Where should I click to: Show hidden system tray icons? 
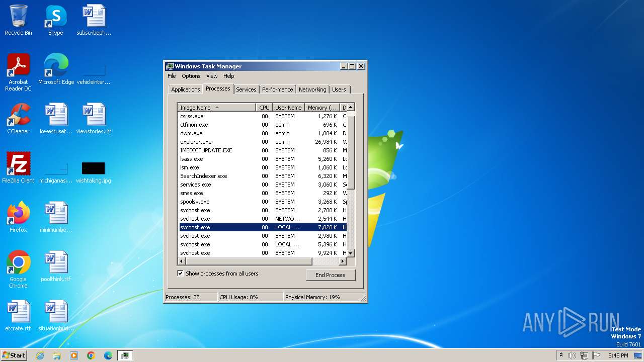pyautogui.click(x=561, y=355)
